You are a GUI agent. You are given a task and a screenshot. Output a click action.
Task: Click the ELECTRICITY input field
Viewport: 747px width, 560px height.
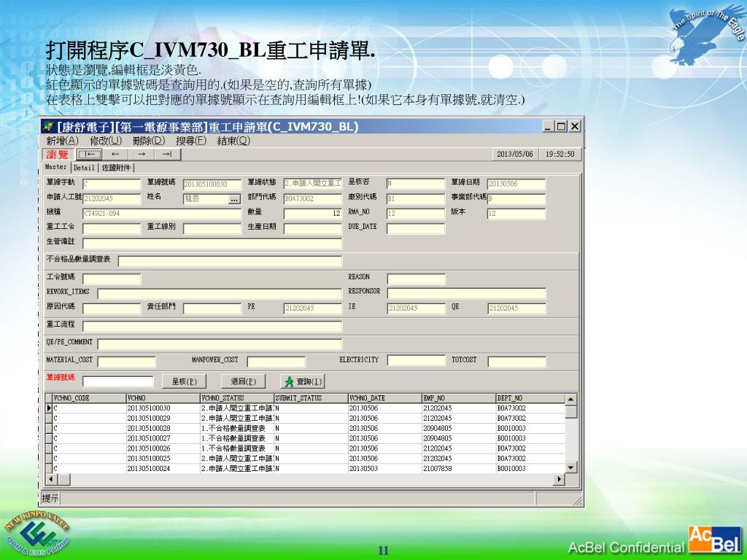click(x=416, y=360)
